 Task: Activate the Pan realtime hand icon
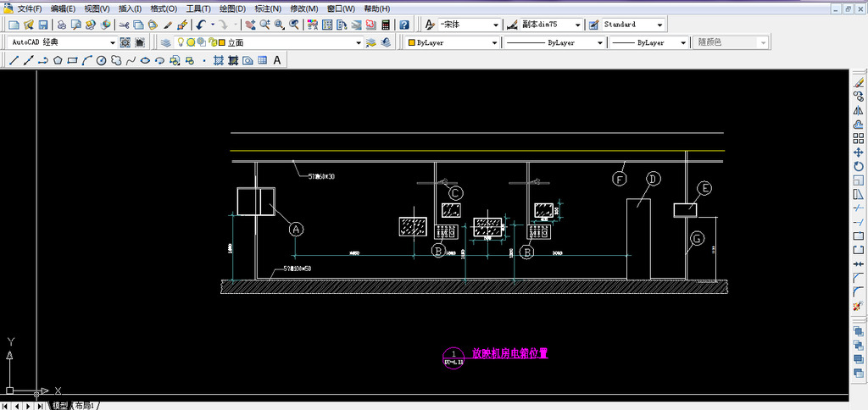(251, 25)
